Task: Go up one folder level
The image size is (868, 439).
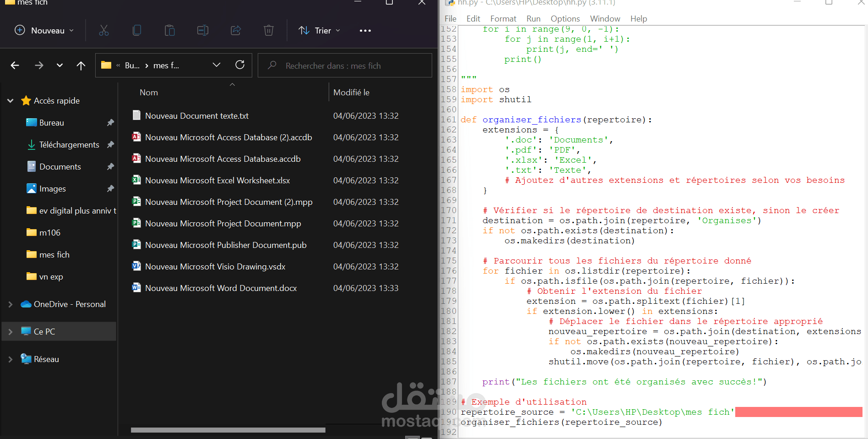Action: click(81, 66)
